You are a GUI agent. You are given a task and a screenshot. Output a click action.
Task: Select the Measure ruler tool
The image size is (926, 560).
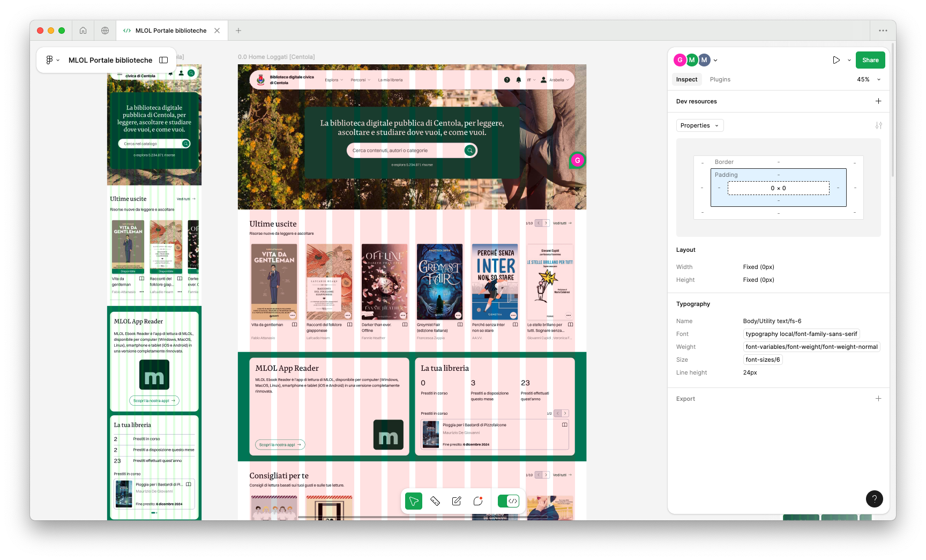coord(435,501)
